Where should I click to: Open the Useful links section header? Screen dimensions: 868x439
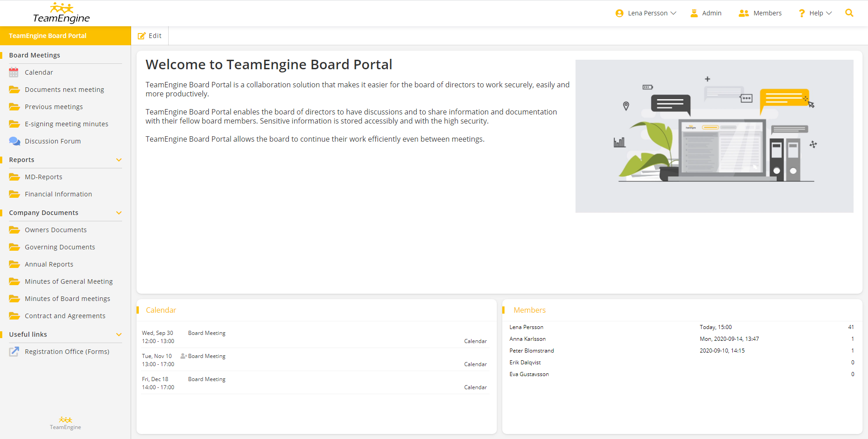pos(28,334)
